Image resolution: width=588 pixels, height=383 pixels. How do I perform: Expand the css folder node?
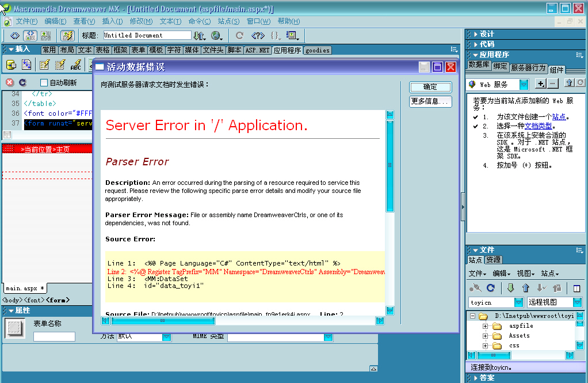click(x=485, y=346)
